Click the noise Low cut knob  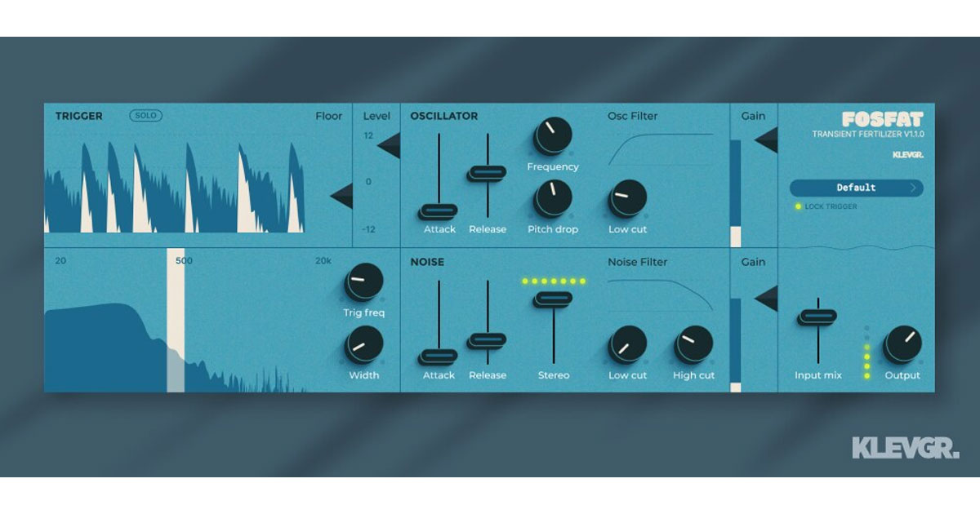[x=627, y=344]
